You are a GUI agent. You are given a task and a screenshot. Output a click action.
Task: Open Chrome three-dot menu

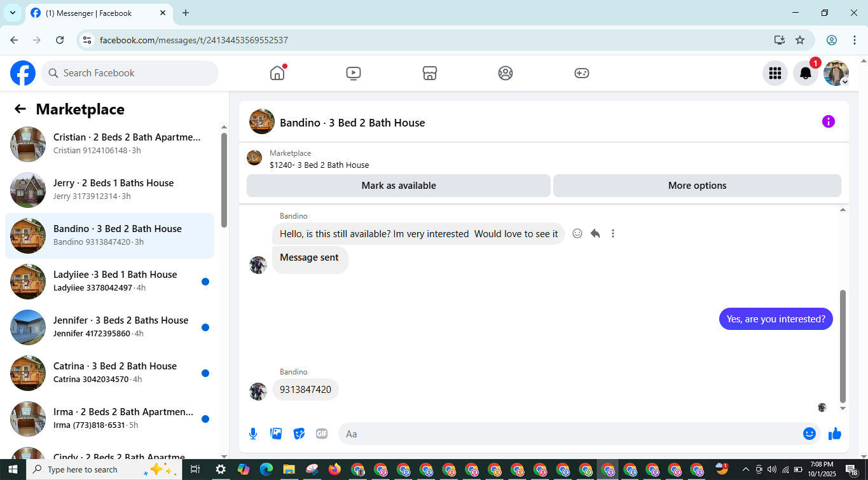pyautogui.click(x=855, y=40)
